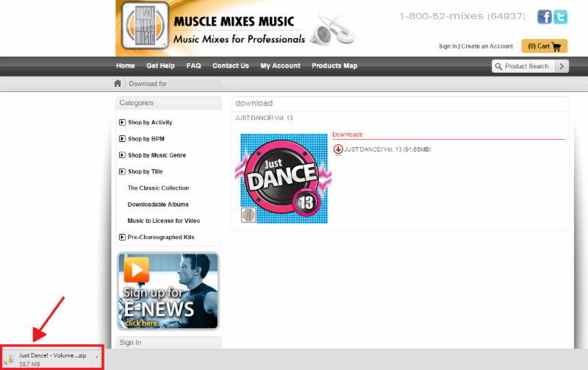Viewport: 588px width, 370px height.
Task: Open My Account menu item
Action: [x=281, y=65]
